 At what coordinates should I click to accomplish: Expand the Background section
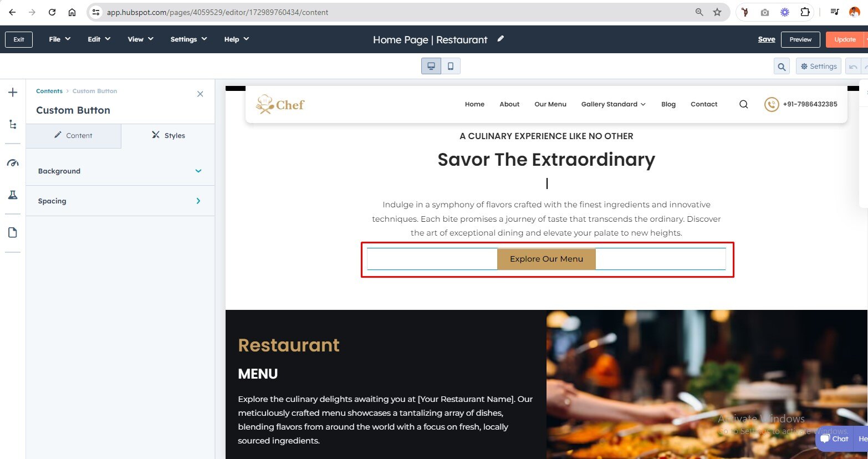[x=120, y=171]
